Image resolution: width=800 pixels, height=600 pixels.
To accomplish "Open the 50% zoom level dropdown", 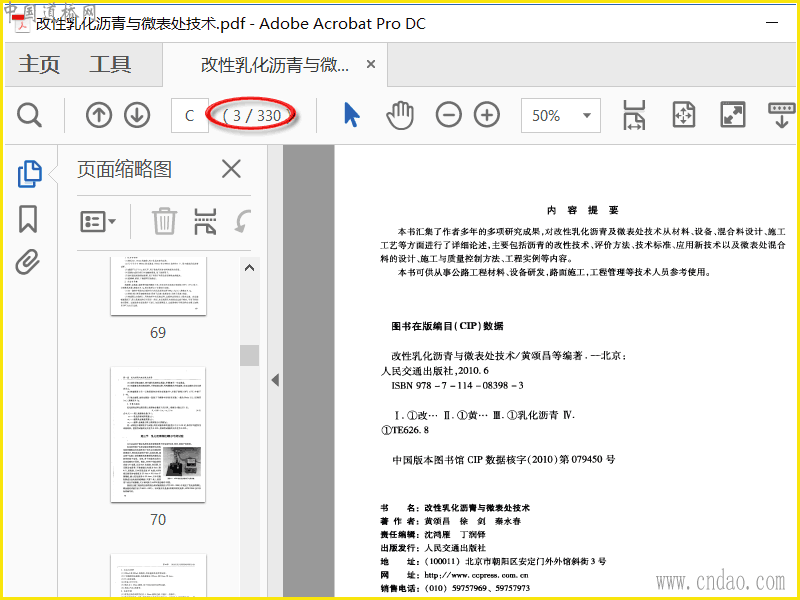I will point(561,116).
